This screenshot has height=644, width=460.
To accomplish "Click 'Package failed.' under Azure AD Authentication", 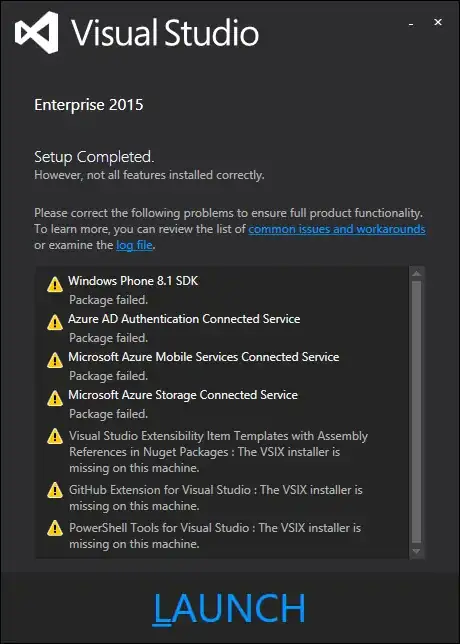I will (x=108, y=338).
